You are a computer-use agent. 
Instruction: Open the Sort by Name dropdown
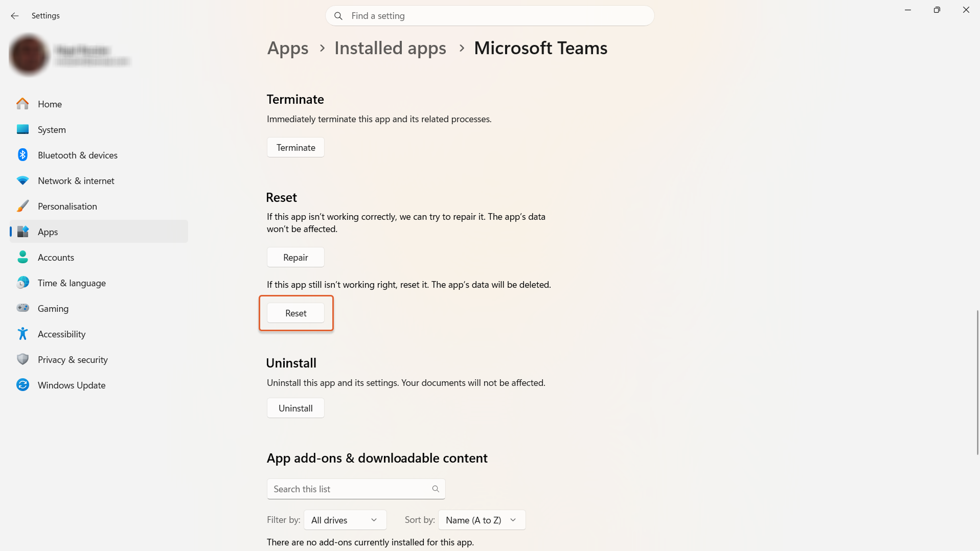pos(482,520)
